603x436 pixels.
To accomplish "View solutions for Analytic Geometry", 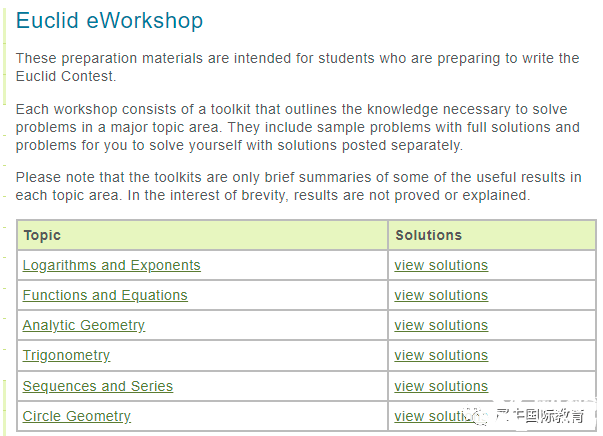I will (441, 325).
